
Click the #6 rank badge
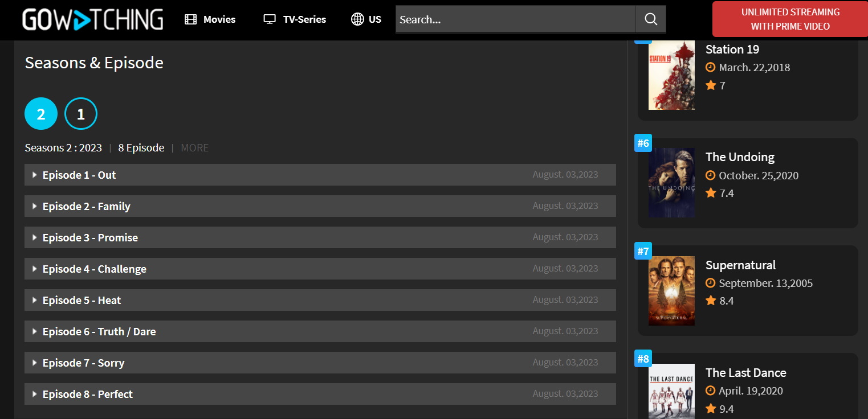[643, 143]
